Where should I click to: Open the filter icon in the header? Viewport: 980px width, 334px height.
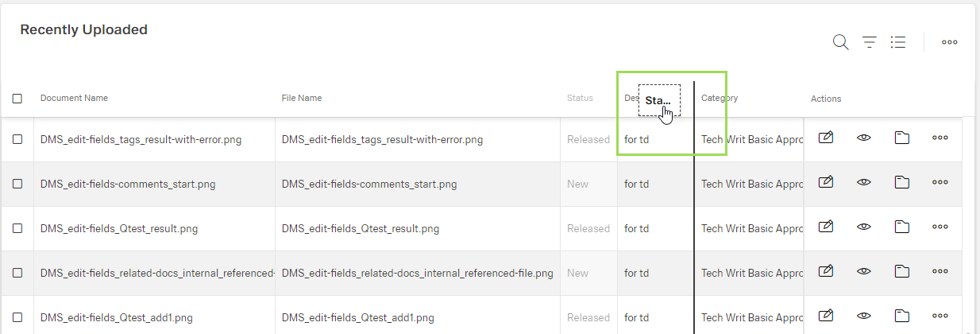click(x=870, y=42)
